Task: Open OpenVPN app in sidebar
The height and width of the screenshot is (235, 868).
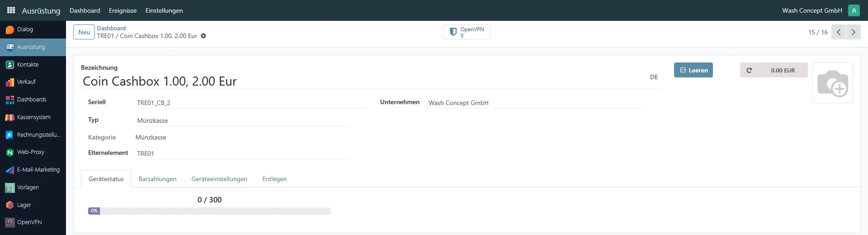Action: click(33, 222)
